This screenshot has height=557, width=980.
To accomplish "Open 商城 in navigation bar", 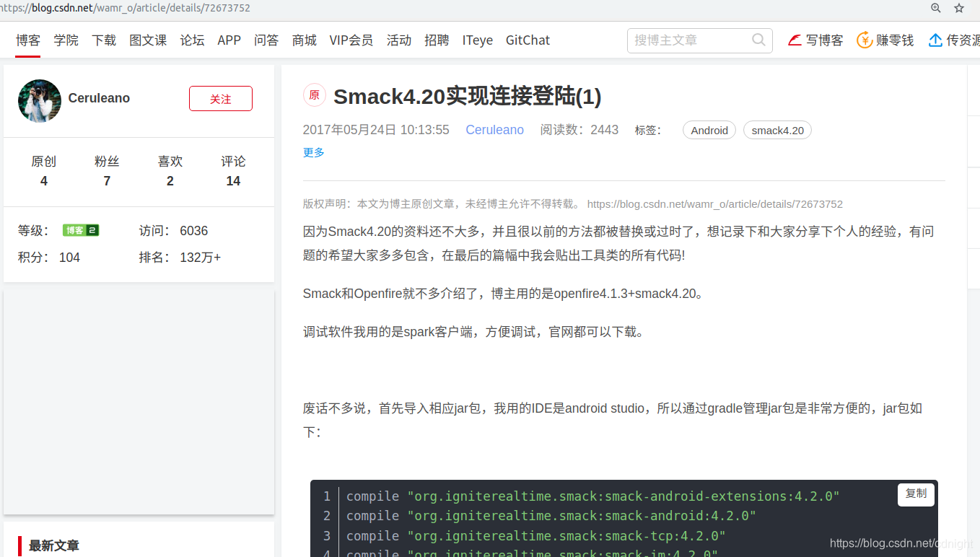I will click(x=305, y=40).
